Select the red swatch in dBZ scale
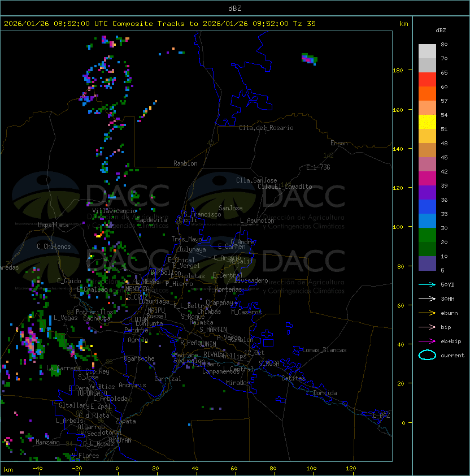This screenshot has height=476, width=470. pyautogui.click(x=427, y=80)
